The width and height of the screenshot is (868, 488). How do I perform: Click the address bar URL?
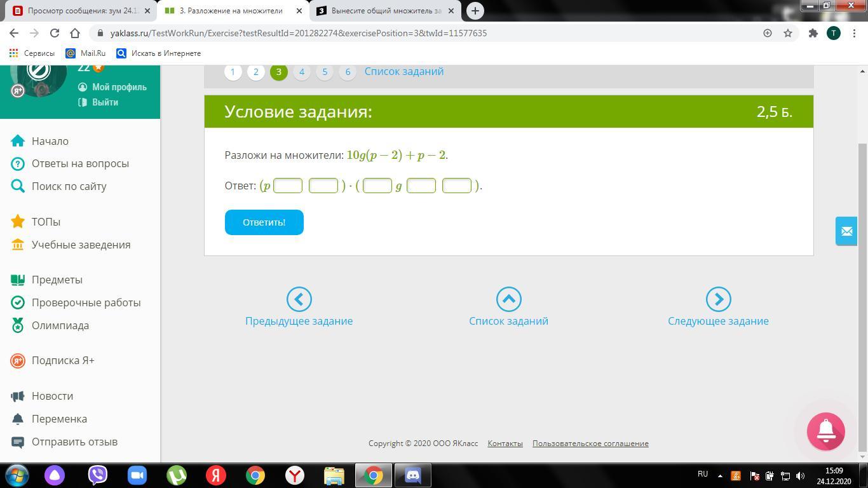[299, 33]
